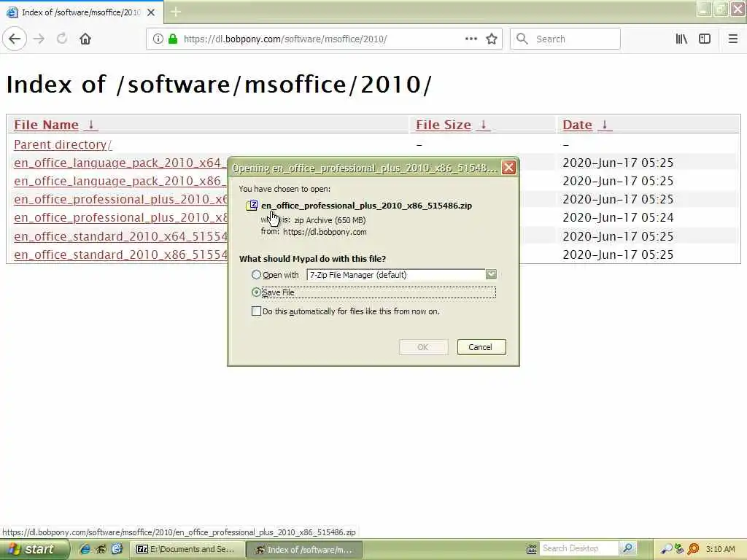
Task: Select the Index of /software browser tab
Action: 82,12
